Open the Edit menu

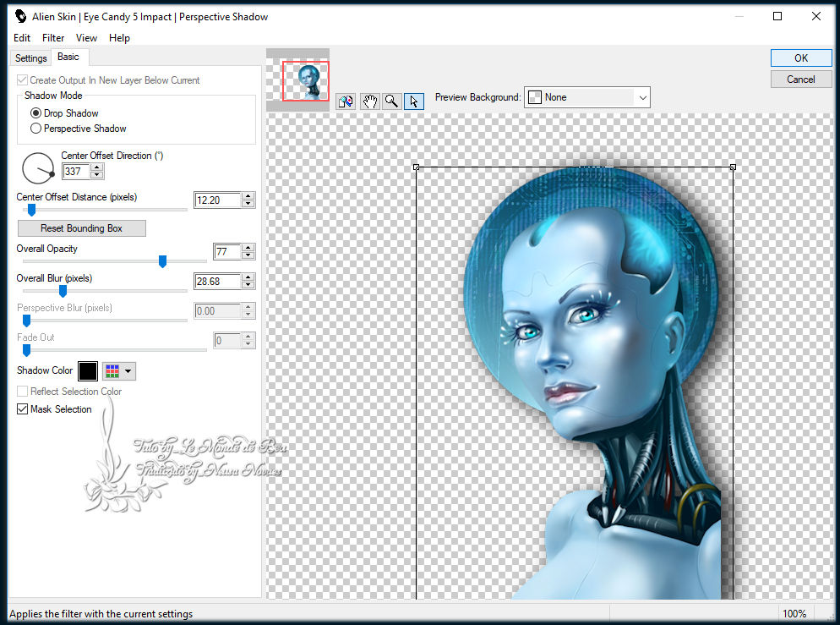[x=22, y=38]
